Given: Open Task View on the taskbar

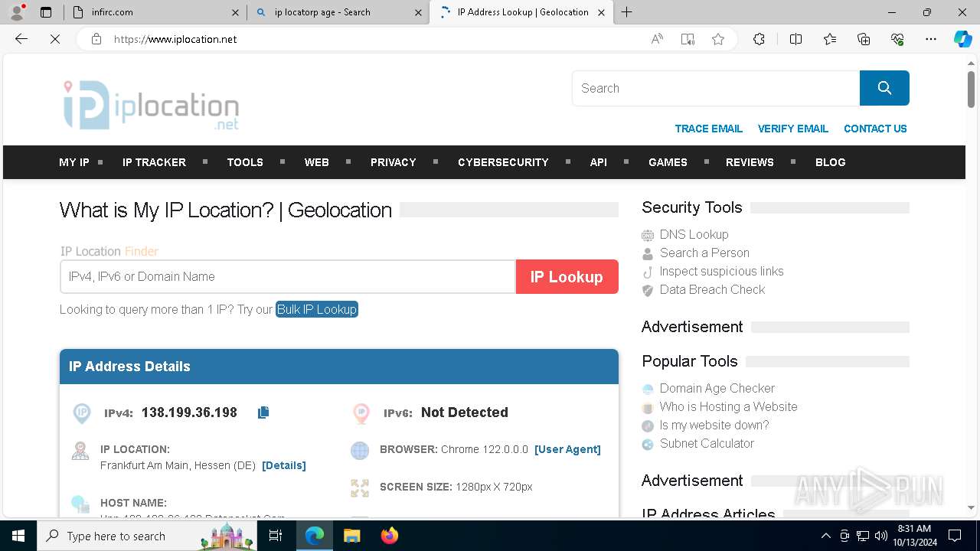Looking at the screenshot, I should (x=276, y=536).
